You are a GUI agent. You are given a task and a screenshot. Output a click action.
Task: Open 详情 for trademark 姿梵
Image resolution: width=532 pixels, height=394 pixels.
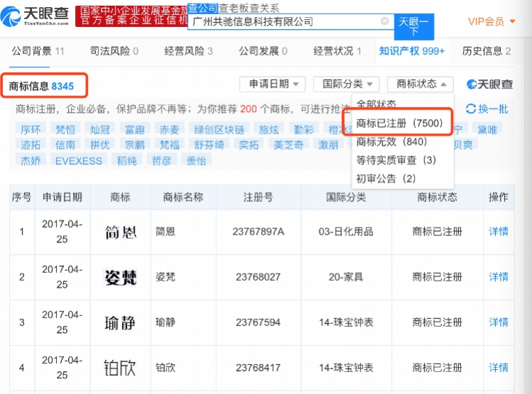(x=499, y=277)
